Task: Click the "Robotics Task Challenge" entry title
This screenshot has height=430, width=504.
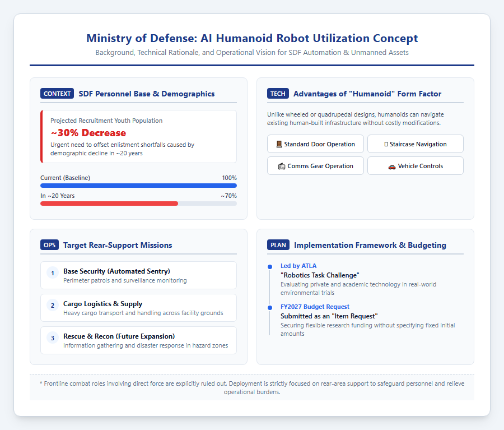Action: tap(320, 275)
